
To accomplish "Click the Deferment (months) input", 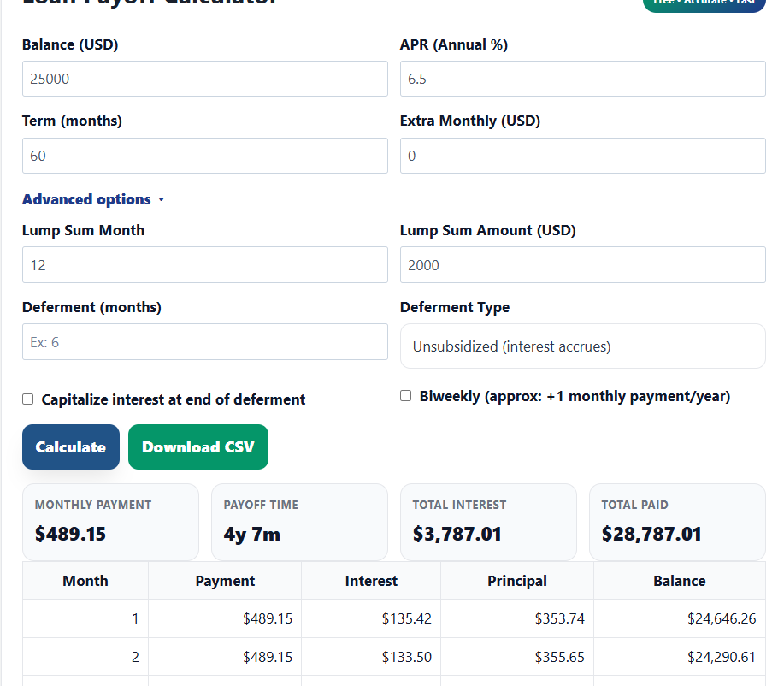I will [204, 342].
